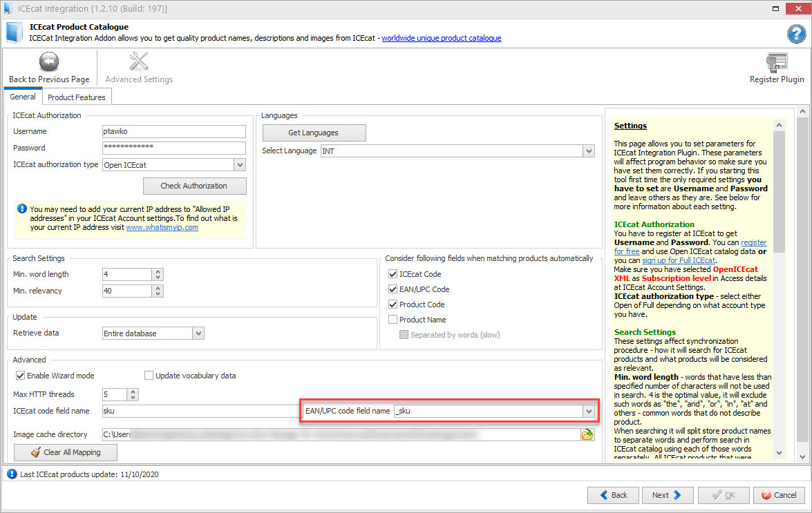Click the ICEcat code field name input
The width and height of the screenshot is (812, 513).
(201, 411)
